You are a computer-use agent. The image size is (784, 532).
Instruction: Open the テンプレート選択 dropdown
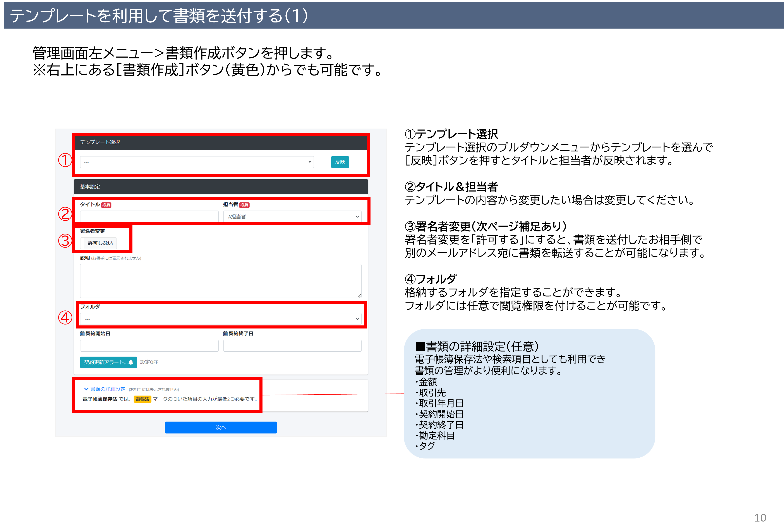click(x=197, y=162)
